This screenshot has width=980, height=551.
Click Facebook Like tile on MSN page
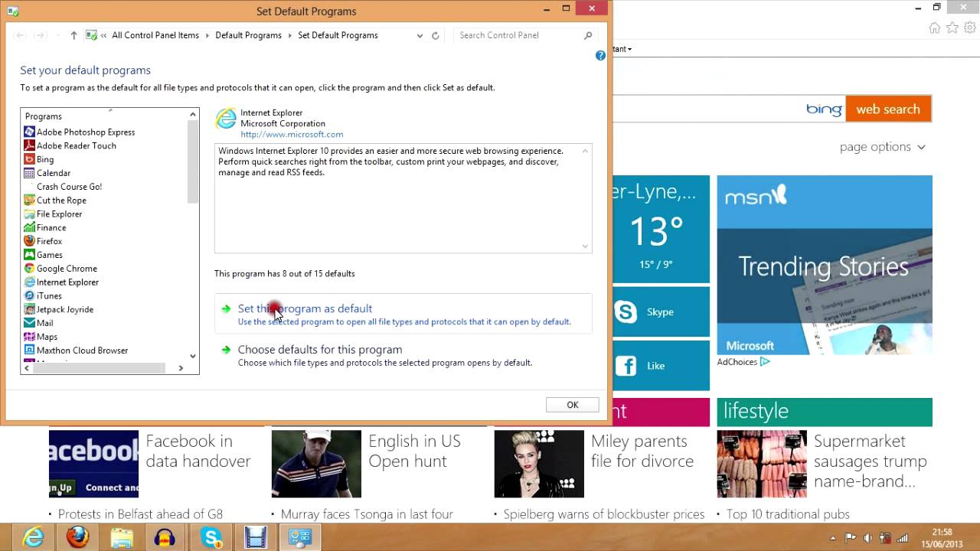point(661,366)
